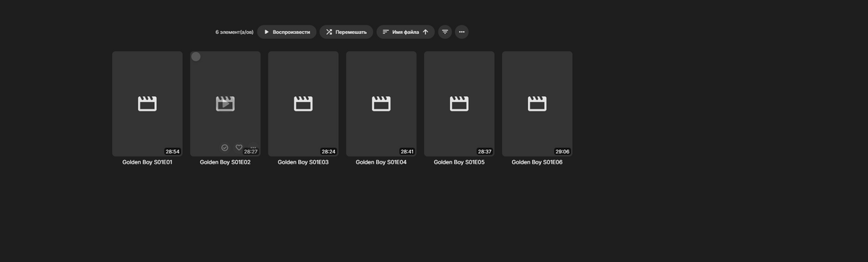Viewport: 868px width, 262px height.
Task: Open the Golden Boy S01E04 thumbnail
Action: (381, 103)
